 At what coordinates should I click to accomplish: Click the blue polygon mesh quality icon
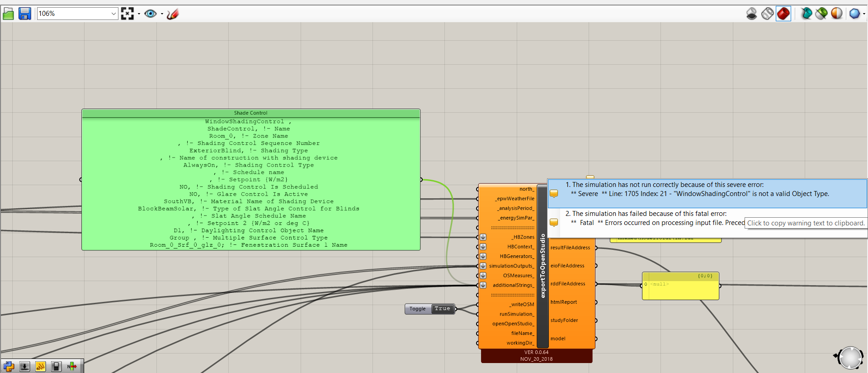854,14
